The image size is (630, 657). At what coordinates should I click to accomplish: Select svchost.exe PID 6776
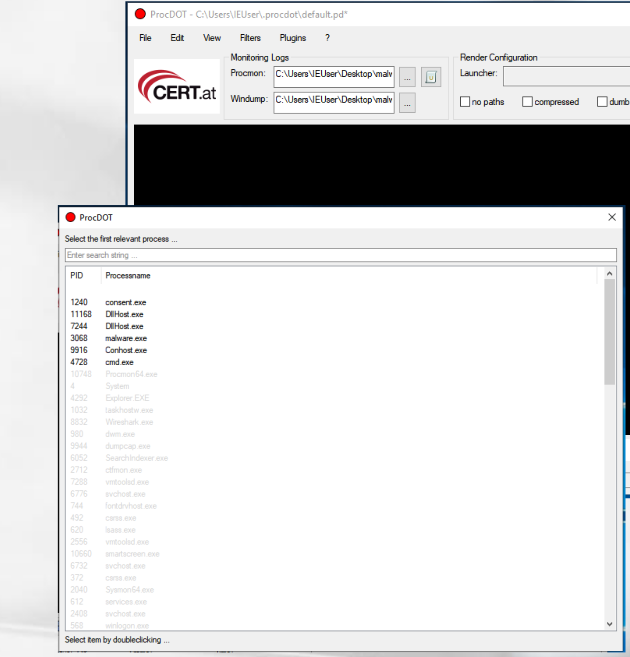coord(335,494)
